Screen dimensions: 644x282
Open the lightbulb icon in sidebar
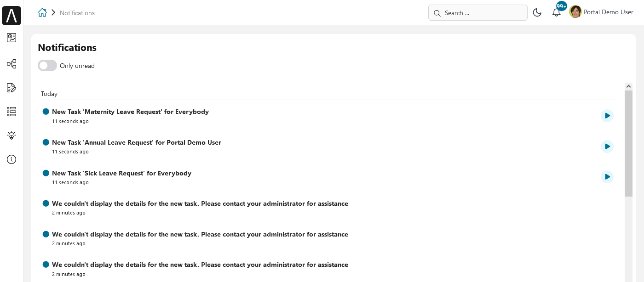click(x=11, y=135)
